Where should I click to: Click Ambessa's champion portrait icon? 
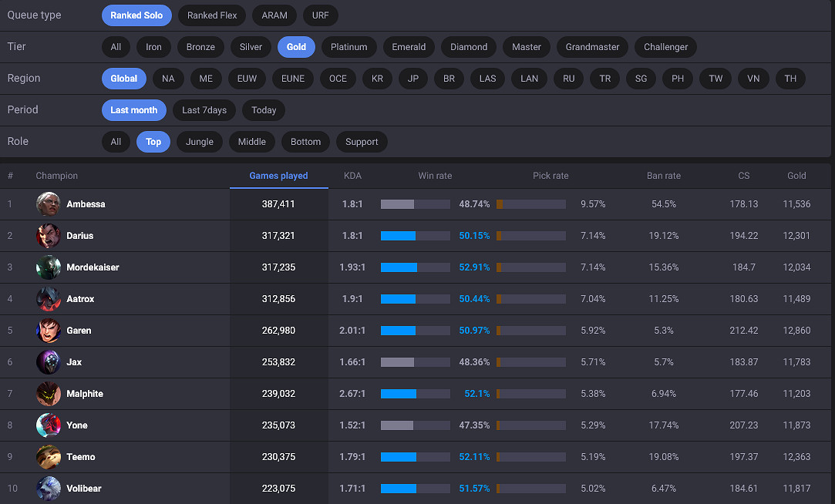coord(48,204)
